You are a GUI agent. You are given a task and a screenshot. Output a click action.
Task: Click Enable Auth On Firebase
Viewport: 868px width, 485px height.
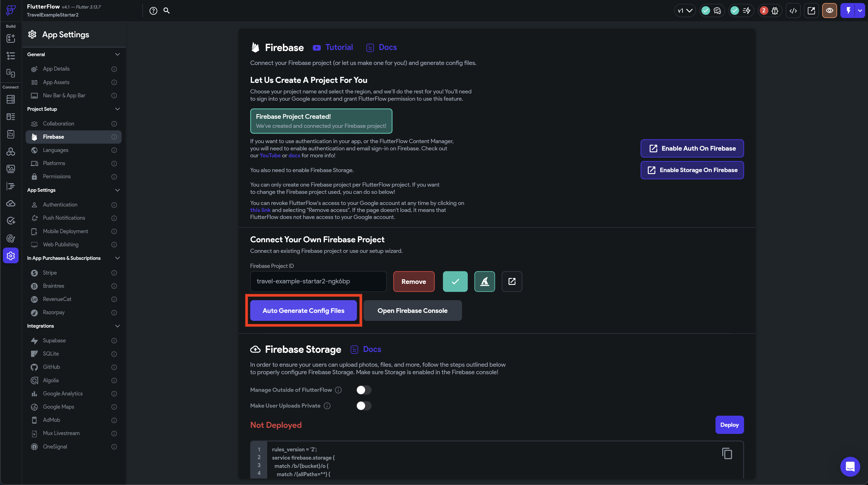click(x=692, y=148)
